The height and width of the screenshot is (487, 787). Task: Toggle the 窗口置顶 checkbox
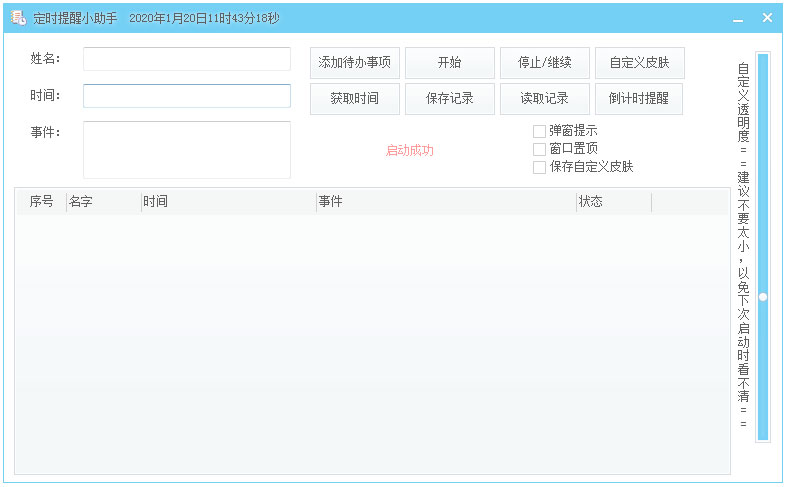540,149
